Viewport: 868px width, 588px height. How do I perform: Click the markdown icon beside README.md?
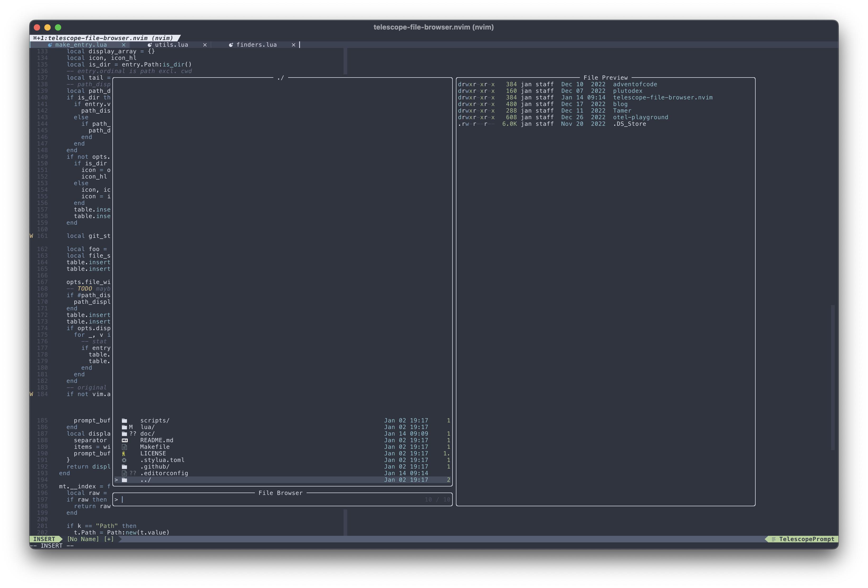(x=124, y=441)
